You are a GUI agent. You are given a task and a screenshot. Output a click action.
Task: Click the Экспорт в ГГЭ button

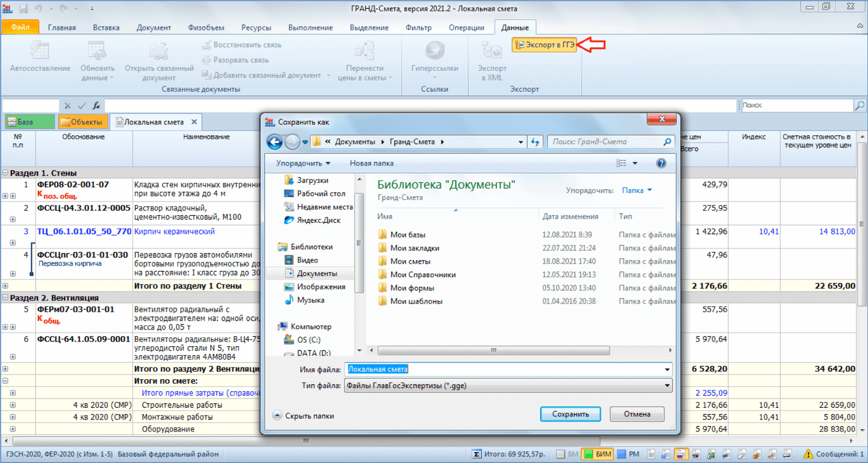pyautogui.click(x=544, y=44)
